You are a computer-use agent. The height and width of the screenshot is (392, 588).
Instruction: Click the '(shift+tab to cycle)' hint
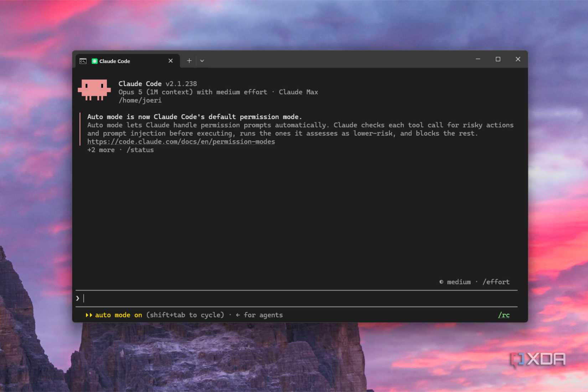[185, 315]
